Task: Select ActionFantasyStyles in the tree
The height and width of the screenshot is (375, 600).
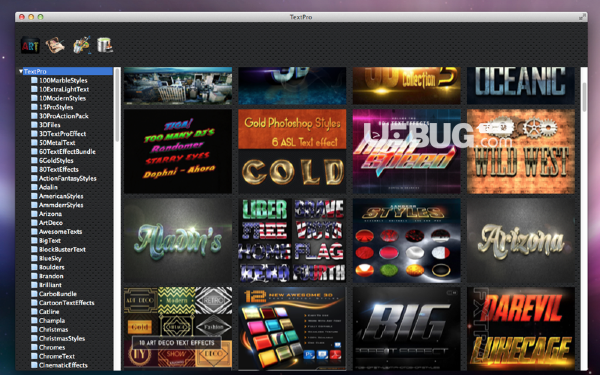Action: (68, 178)
